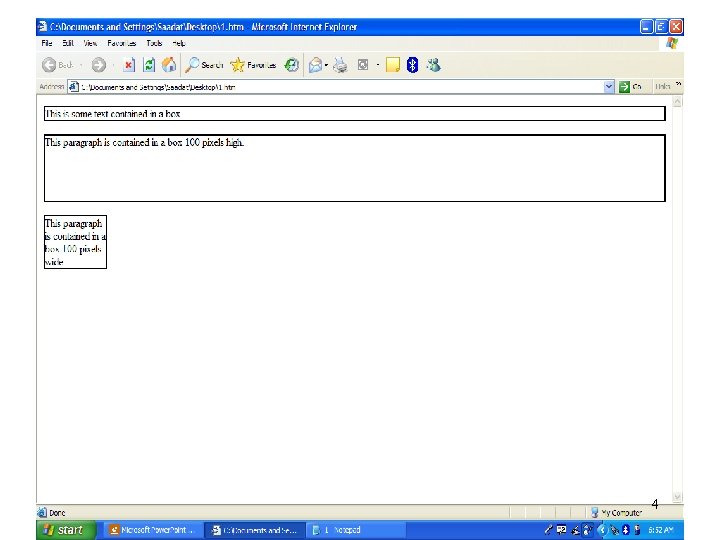
Task: Switch to Notepad taskbar button
Action: [x=355, y=530]
